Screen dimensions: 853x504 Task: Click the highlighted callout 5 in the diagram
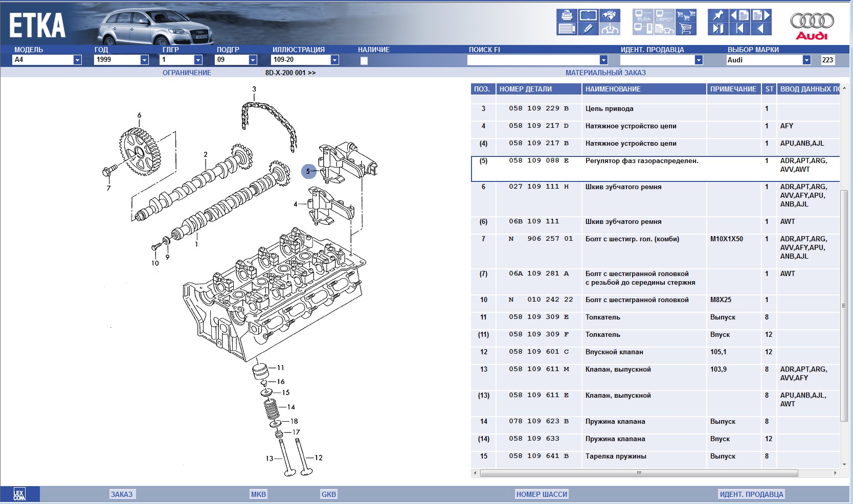pyautogui.click(x=308, y=172)
